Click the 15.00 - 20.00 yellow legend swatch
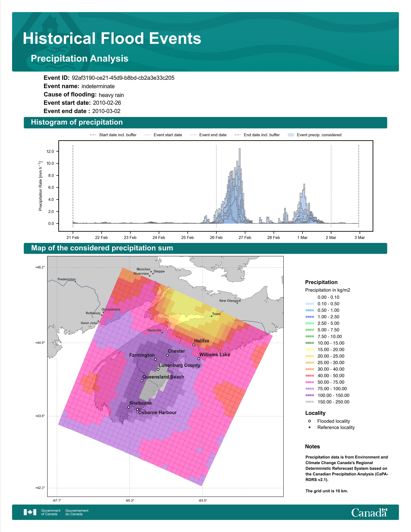Screen dimensions: 411x532 (x=309, y=349)
